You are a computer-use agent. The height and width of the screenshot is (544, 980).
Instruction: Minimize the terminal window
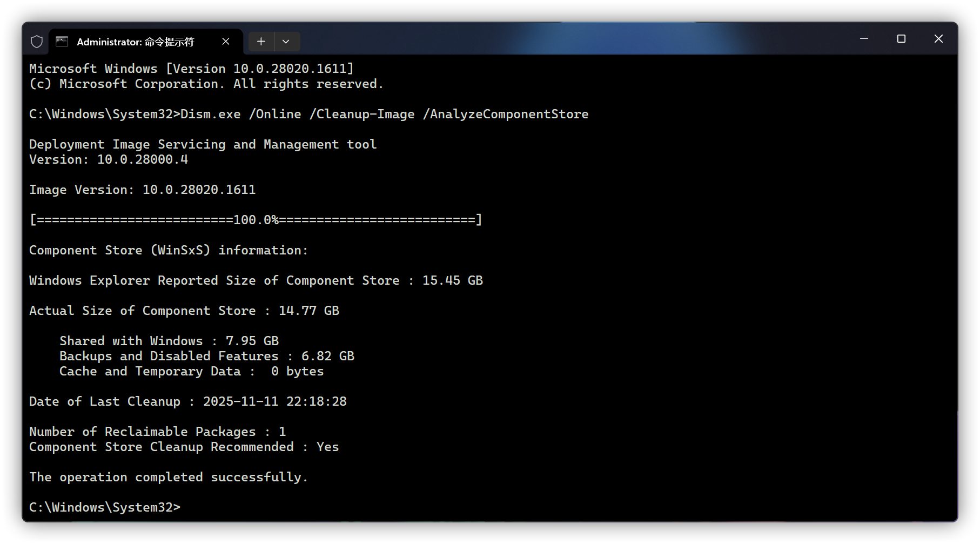coord(864,39)
